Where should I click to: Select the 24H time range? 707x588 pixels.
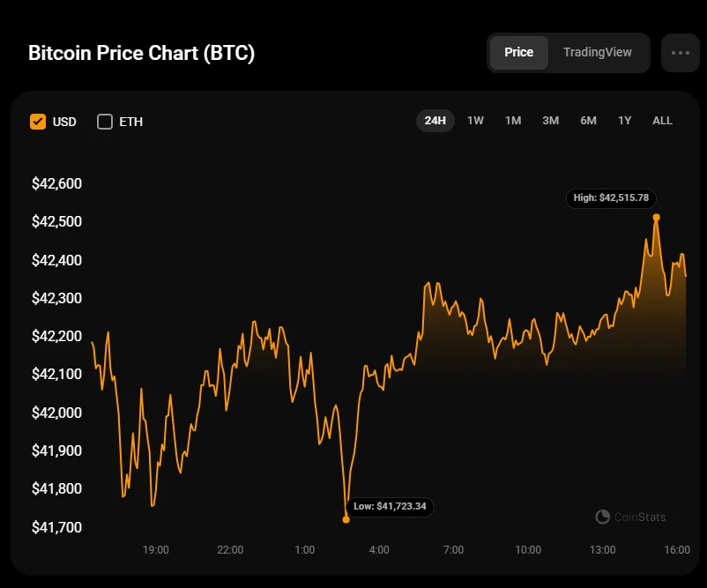coord(435,121)
